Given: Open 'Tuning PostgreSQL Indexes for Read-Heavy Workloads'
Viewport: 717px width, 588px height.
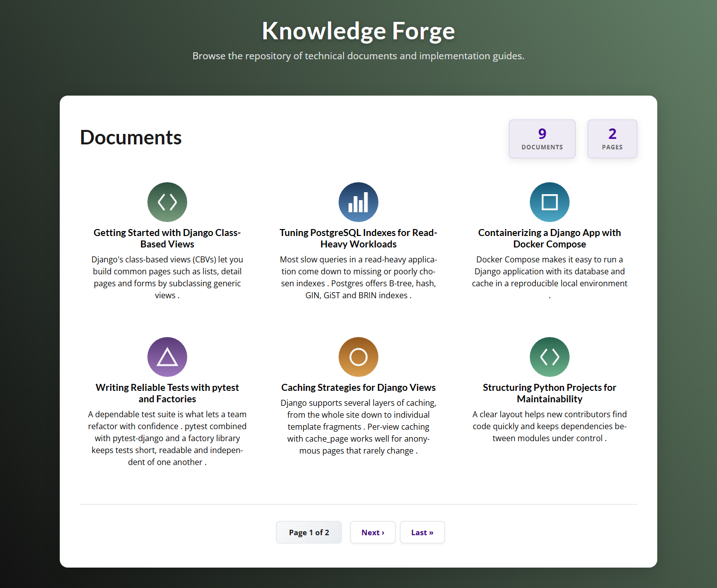Looking at the screenshot, I should click(358, 238).
